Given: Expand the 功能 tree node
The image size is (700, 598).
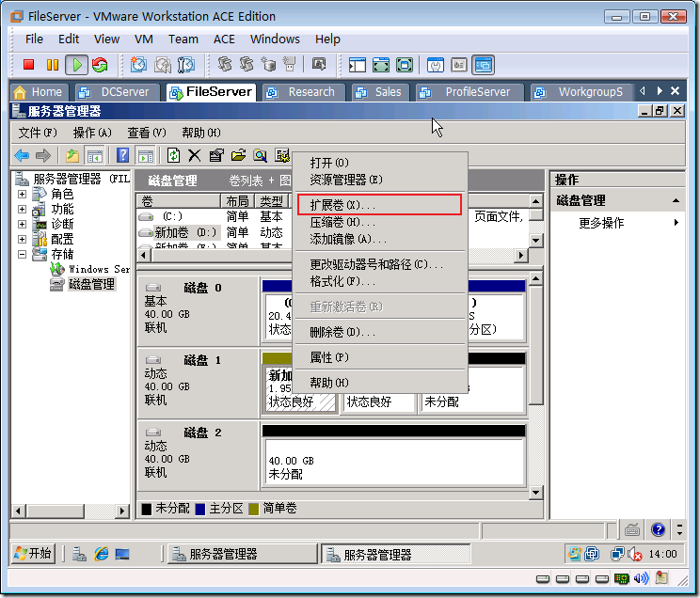Looking at the screenshot, I should click(x=22, y=210).
